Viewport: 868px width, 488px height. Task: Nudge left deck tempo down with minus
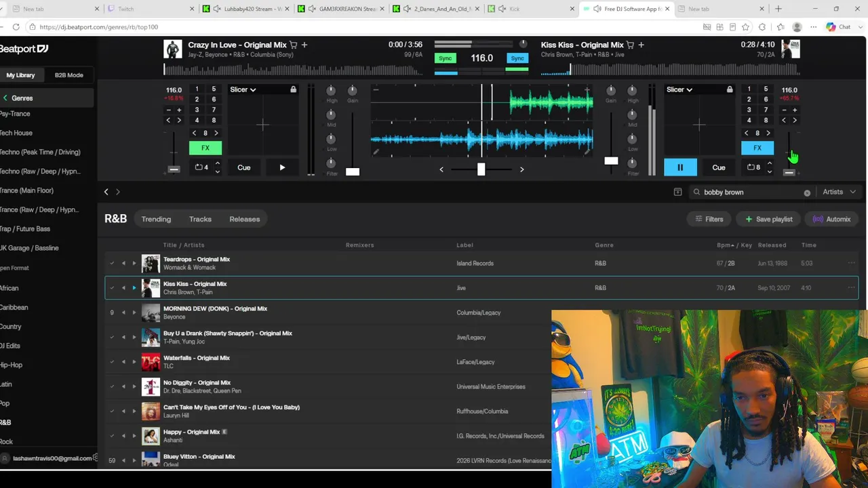pos(168,110)
